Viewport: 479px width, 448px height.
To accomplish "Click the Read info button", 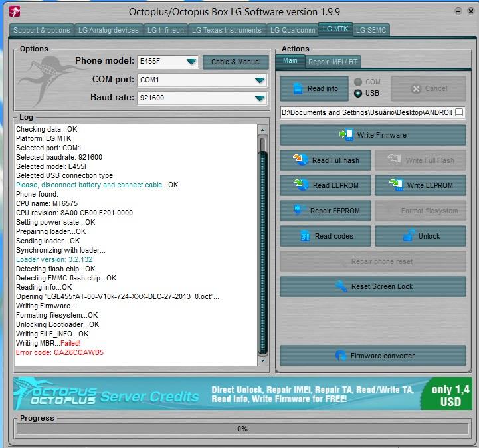I will pyautogui.click(x=314, y=88).
